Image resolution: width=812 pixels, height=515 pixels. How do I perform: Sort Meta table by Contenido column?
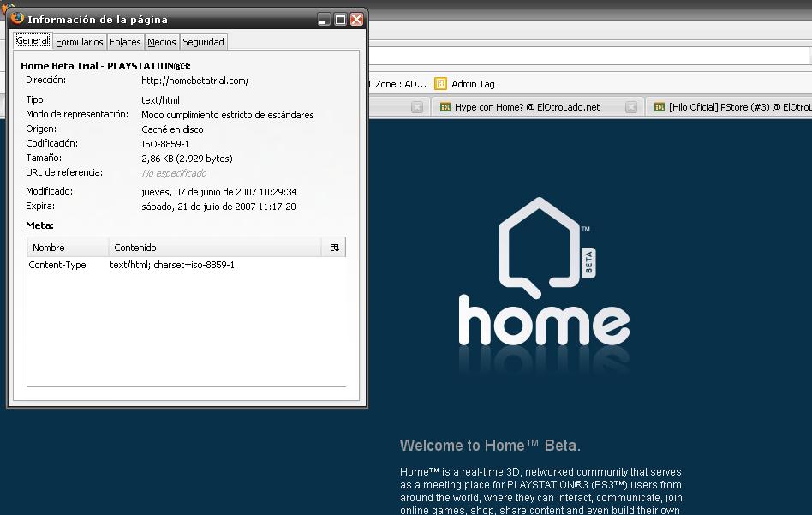[215, 248]
